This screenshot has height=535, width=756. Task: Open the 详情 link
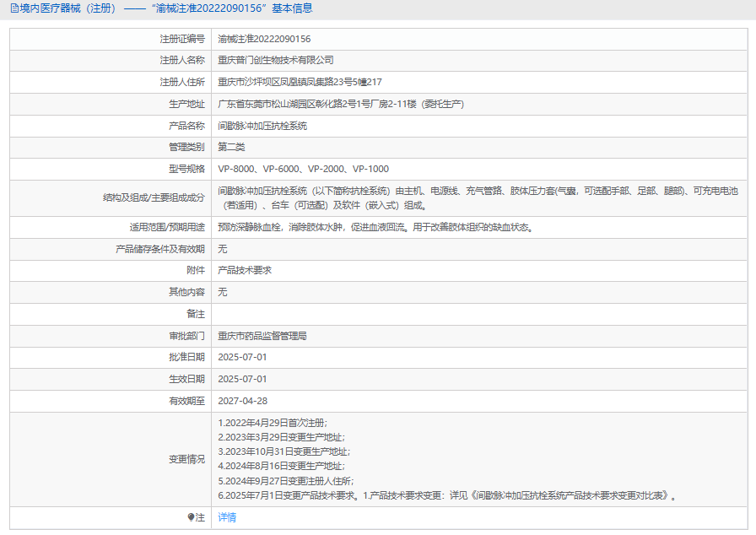227,517
